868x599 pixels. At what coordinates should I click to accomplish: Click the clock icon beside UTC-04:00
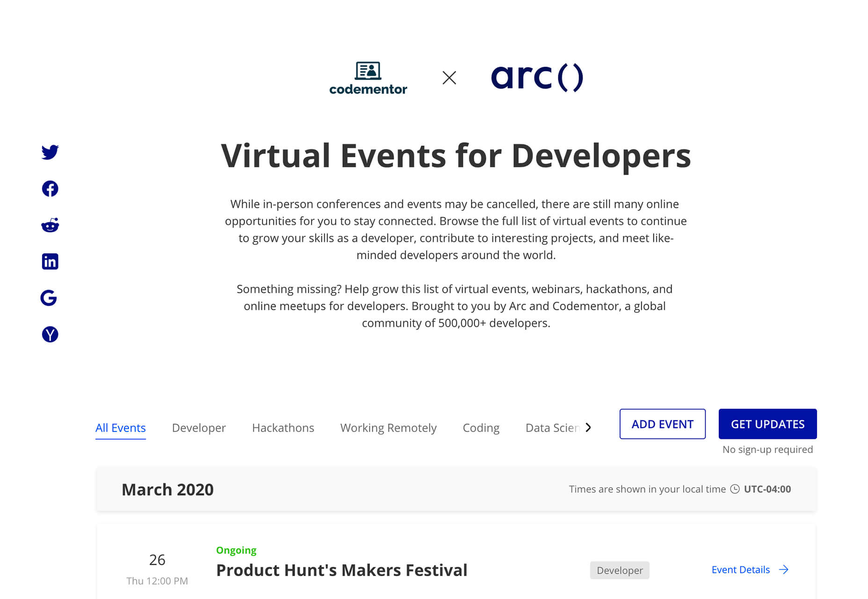click(x=735, y=489)
